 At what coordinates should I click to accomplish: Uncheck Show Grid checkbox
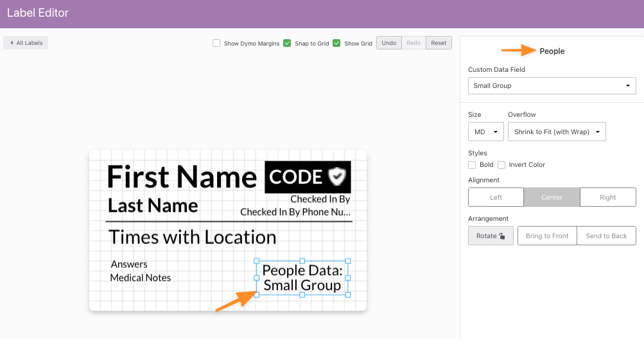336,43
